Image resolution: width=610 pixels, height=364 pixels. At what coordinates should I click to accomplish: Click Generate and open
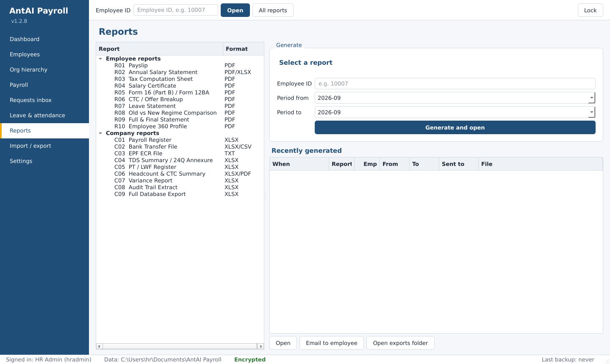pyautogui.click(x=455, y=127)
